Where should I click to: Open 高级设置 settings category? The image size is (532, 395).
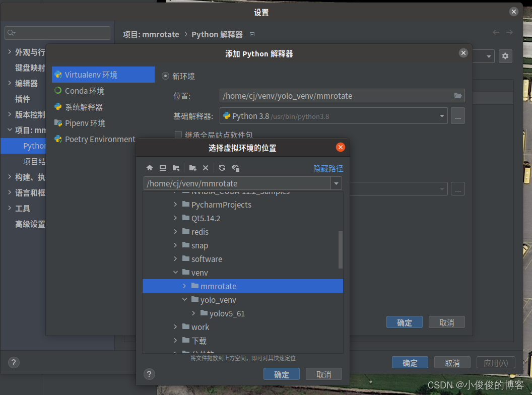point(30,224)
